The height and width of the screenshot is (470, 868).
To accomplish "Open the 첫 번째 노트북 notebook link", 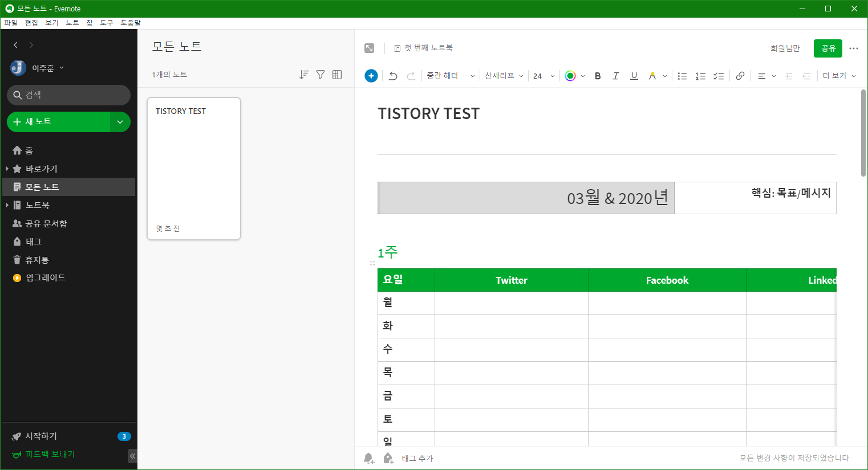I will (423, 48).
